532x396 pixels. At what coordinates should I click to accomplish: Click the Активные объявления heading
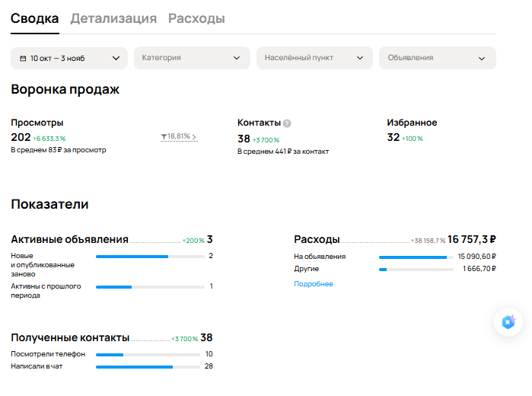69,239
